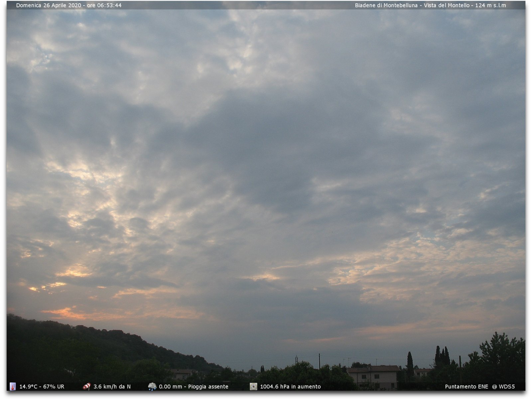The height and width of the screenshot is (399, 532).
Task: Click the pressure text '1004.6 hPa in aumento'
Action: click(x=290, y=387)
